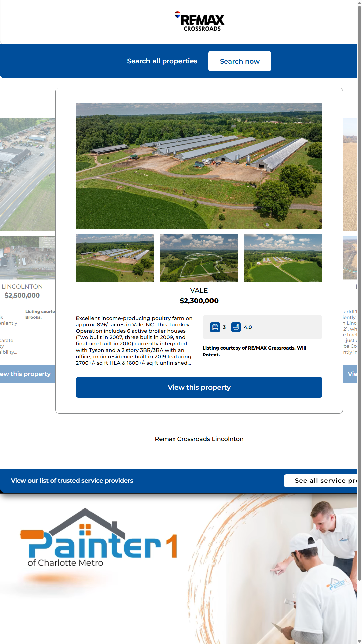Click the Search all properties text
The image size is (362, 644).
(162, 61)
